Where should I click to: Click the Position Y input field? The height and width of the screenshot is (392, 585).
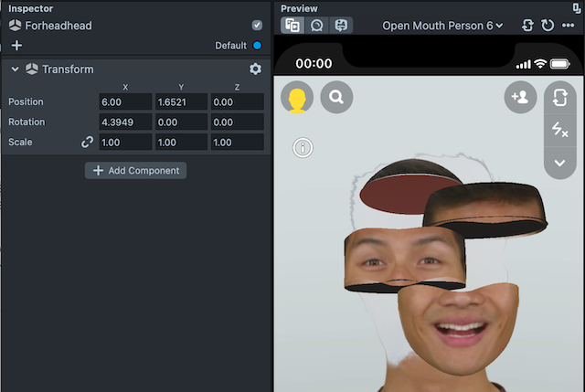(x=181, y=102)
